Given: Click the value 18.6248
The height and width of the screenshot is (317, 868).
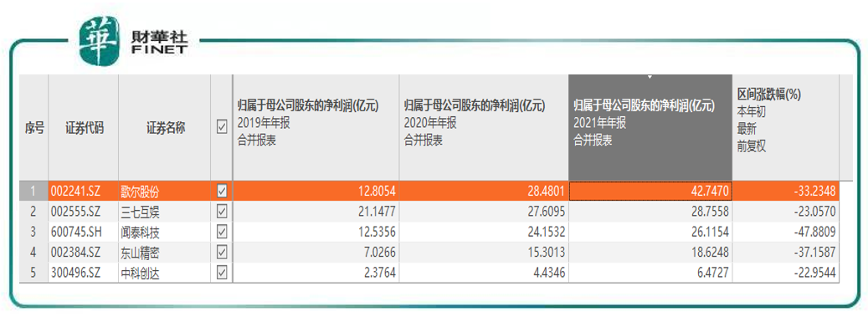Looking at the screenshot, I should pyautogui.click(x=710, y=253).
